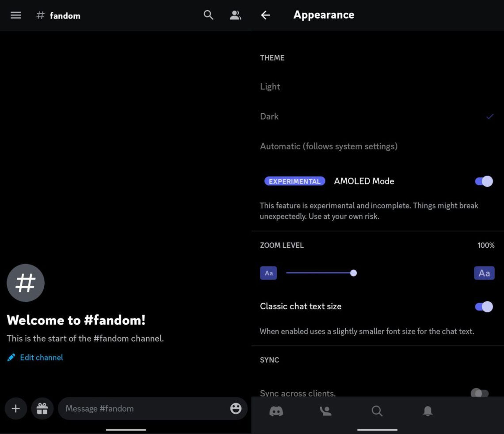
Task: Open the emoji picker in message bar
Action: (235, 408)
